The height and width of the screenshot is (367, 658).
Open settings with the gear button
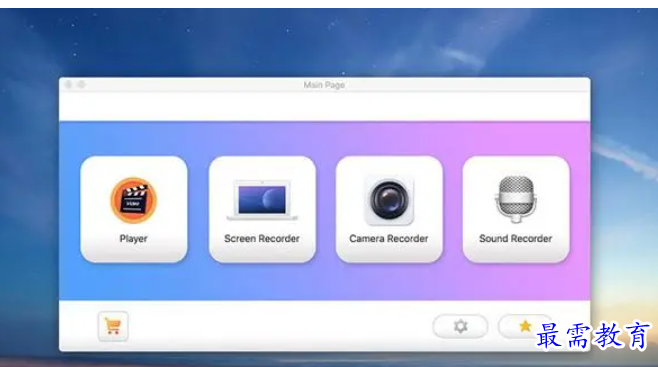tap(460, 326)
